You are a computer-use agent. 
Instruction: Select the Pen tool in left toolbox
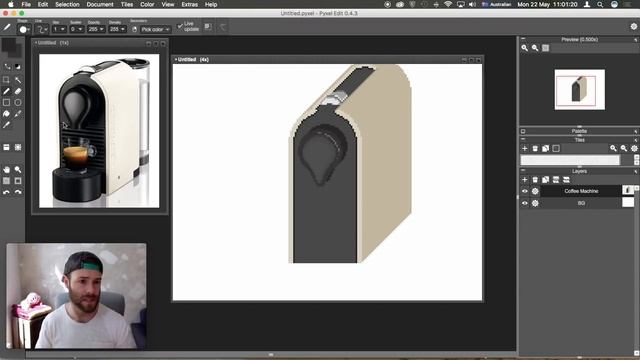coord(7,91)
